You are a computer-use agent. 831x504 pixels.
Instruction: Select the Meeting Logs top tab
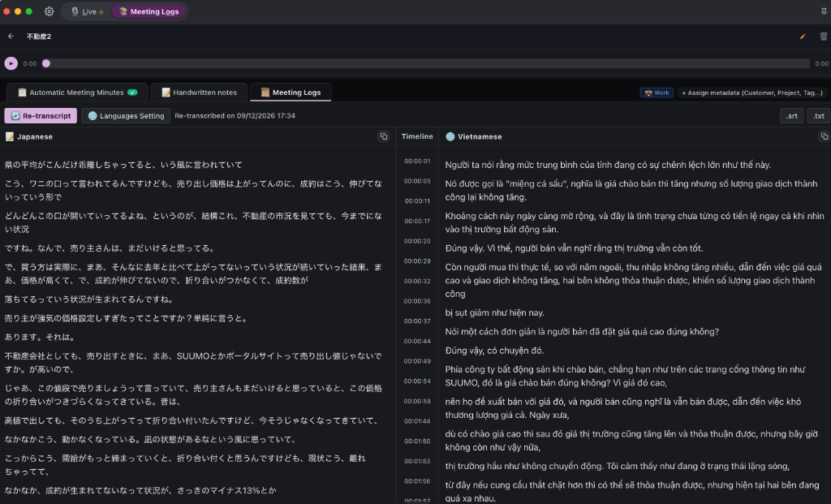[149, 11]
